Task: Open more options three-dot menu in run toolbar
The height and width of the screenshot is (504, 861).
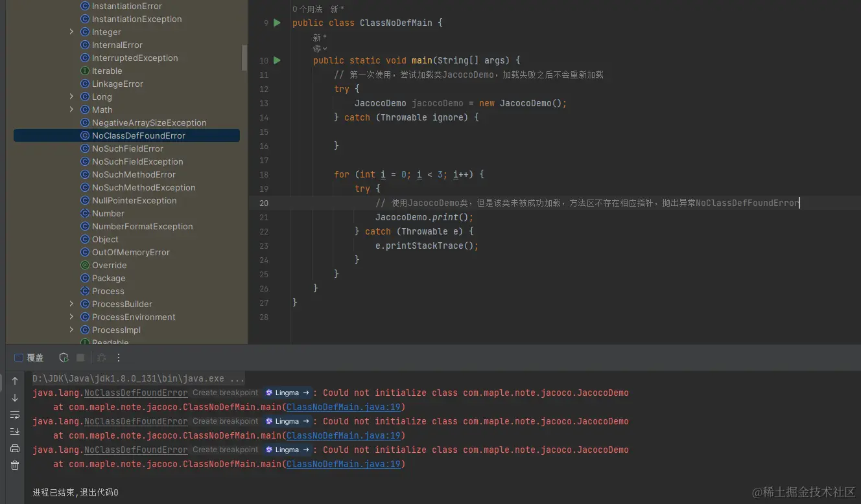Action: tap(119, 358)
